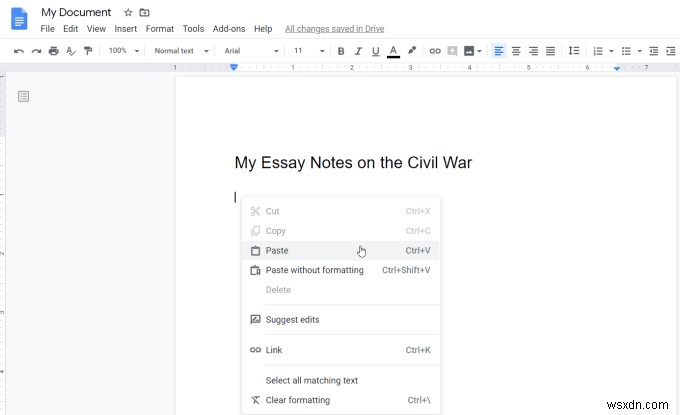
Task: Open the document outline icon
Action: [x=24, y=96]
